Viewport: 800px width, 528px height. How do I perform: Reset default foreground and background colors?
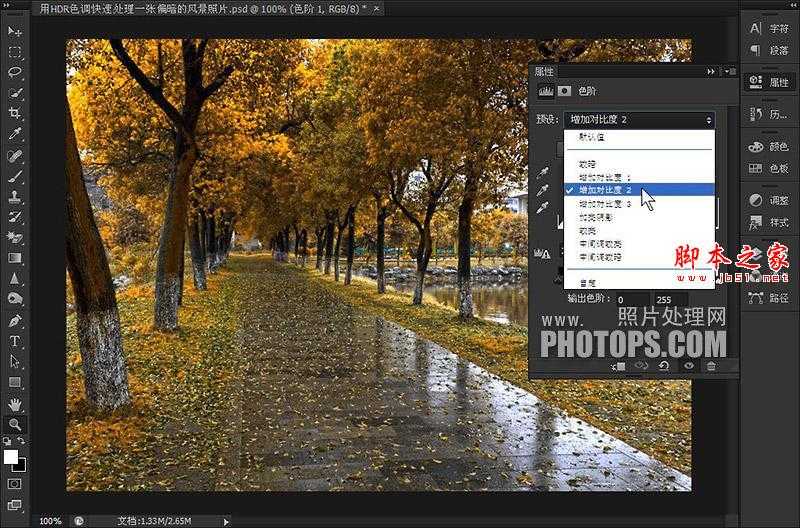tap(7, 441)
